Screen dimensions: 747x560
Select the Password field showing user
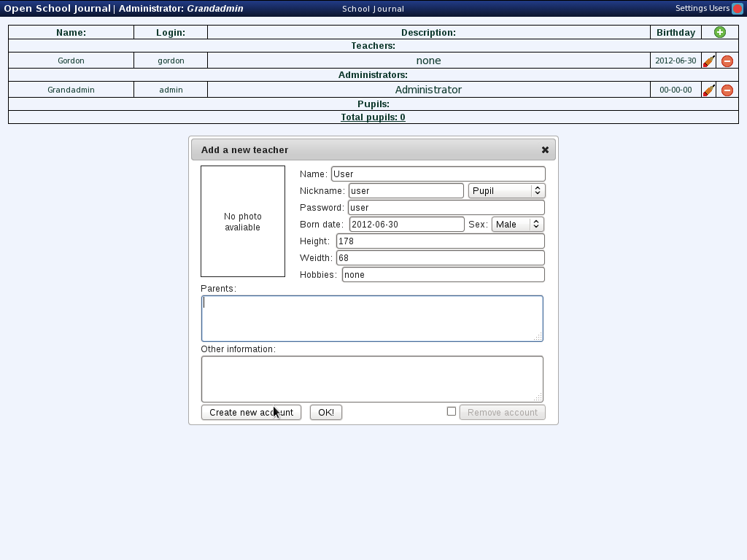point(445,207)
